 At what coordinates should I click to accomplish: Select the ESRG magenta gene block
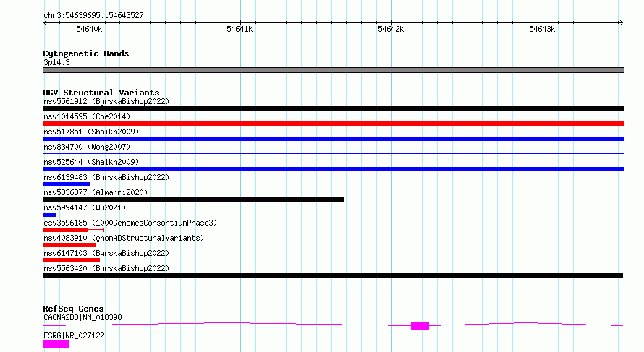pos(56,344)
